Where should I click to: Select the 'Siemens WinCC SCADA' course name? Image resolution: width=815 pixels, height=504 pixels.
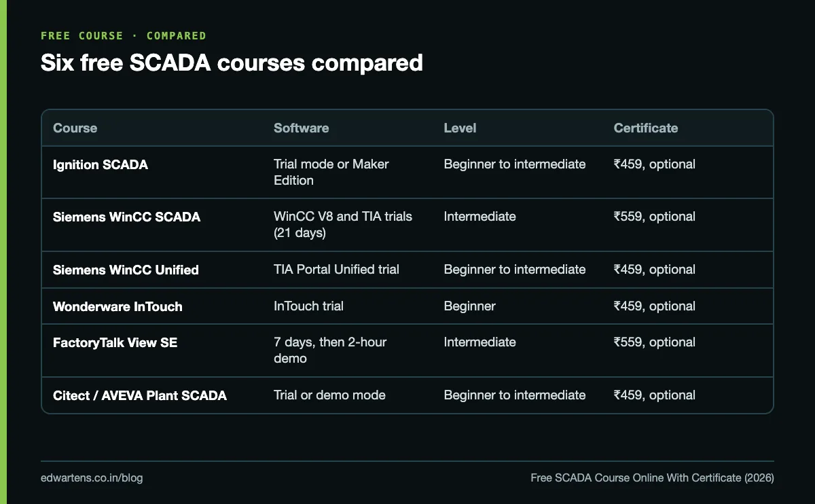click(x=126, y=217)
